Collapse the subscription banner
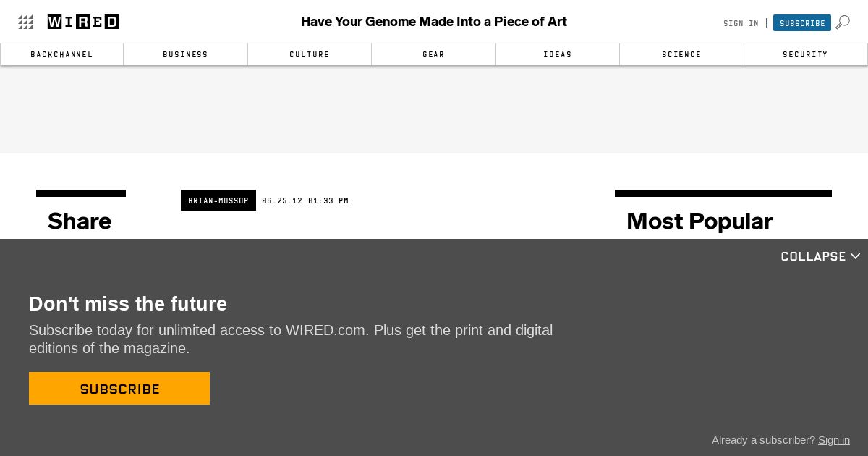 coord(820,256)
